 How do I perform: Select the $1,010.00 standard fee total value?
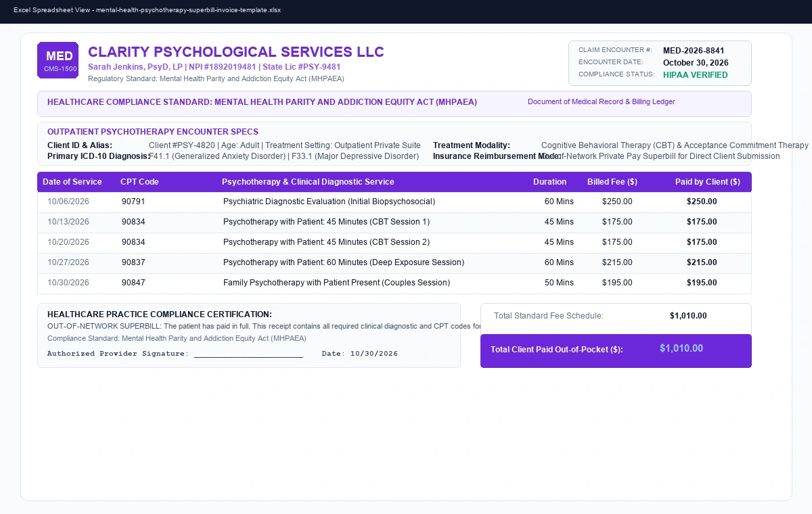[688, 316]
